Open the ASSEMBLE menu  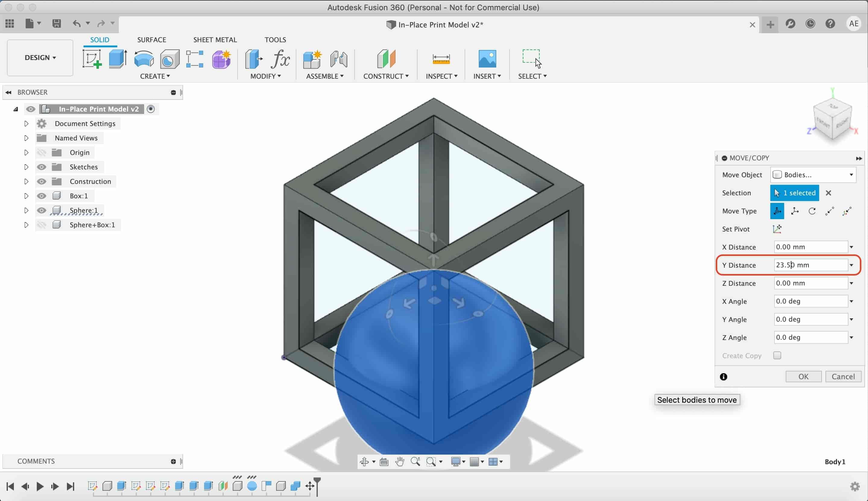pyautogui.click(x=325, y=76)
